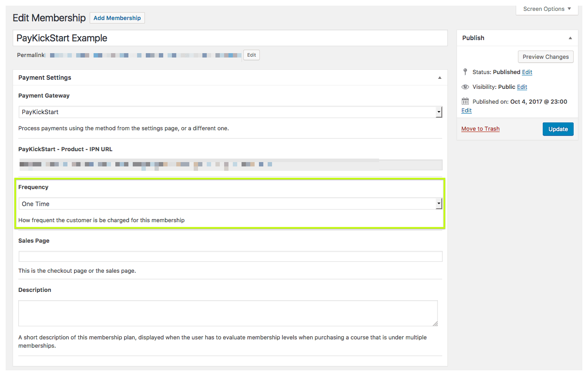This screenshot has width=588, height=376.
Task: Click the permalink Edit button
Action: 252,55
